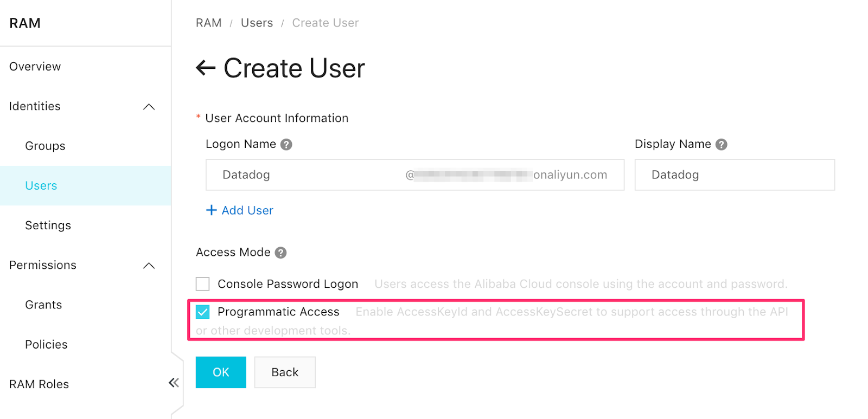Collapse the Identities section

[149, 107]
